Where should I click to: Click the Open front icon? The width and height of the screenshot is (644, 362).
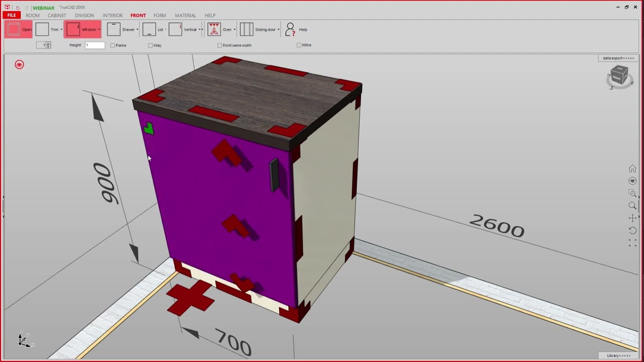(14, 29)
